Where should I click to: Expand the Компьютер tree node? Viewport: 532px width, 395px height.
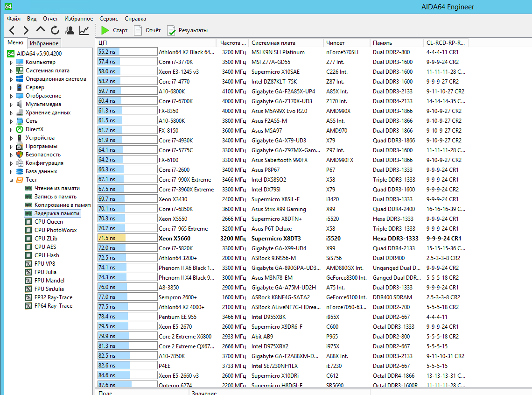click(x=11, y=63)
